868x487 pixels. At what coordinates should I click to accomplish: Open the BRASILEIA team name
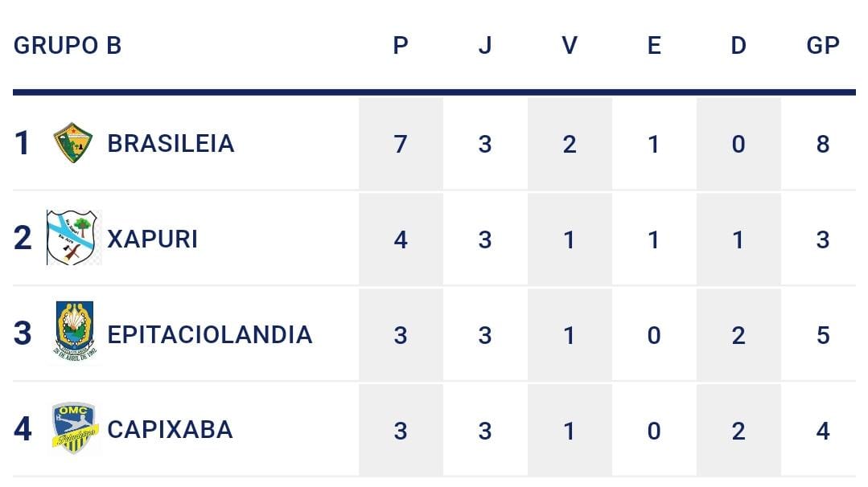(171, 143)
